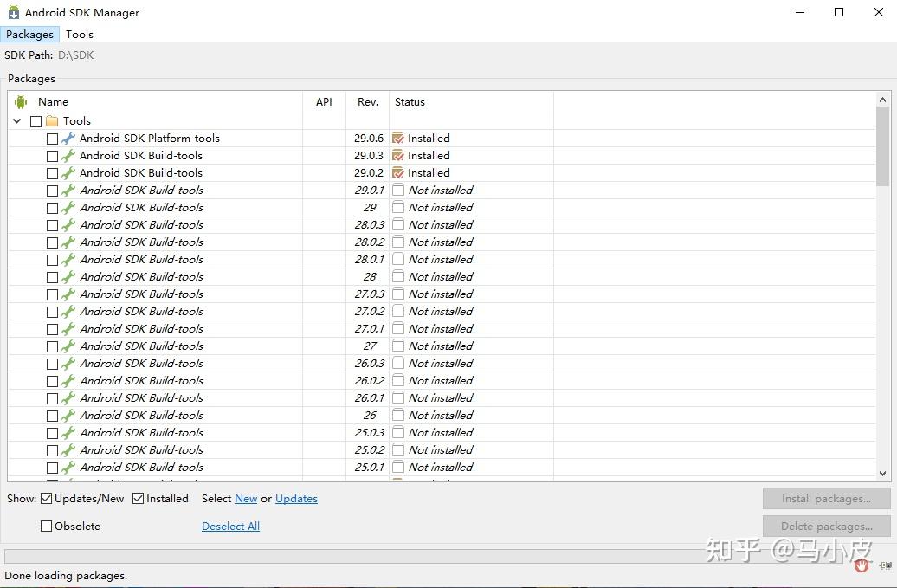Click wrench icon of Android SDK Platform-tools
This screenshot has width=897, height=588.
click(68, 139)
